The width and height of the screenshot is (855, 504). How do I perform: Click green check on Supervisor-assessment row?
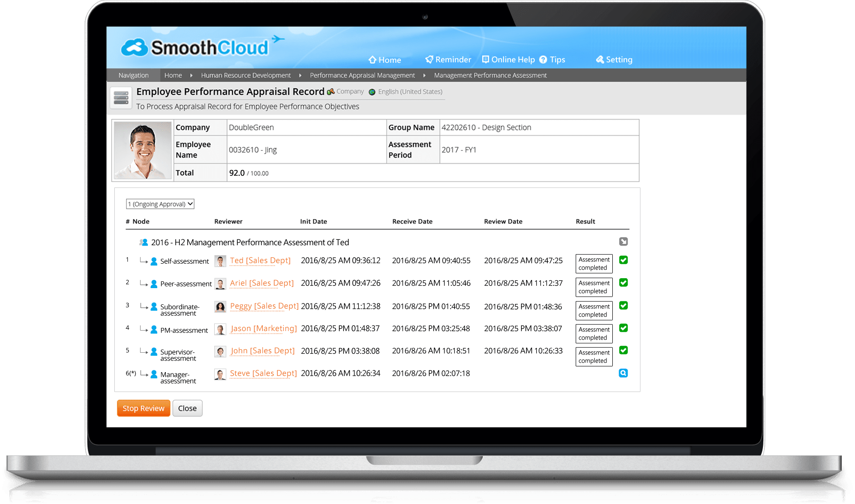coord(623,350)
